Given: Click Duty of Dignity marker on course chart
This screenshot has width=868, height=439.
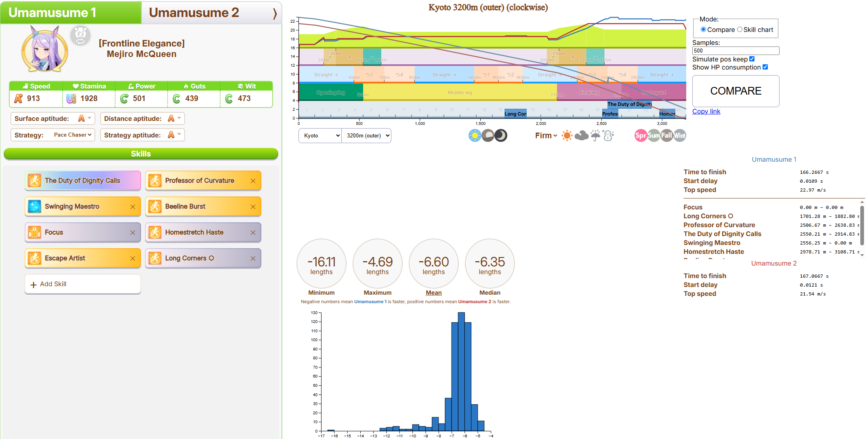Looking at the screenshot, I should point(629,104).
